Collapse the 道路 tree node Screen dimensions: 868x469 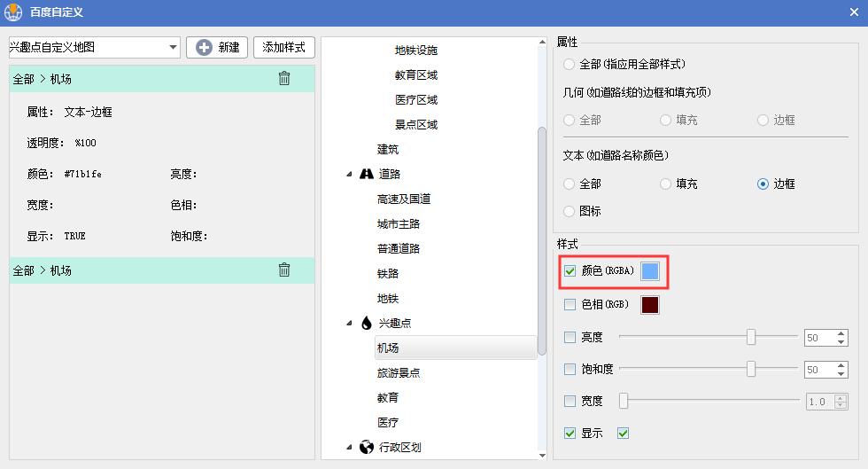pyautogui.click(x=349, y=174)
